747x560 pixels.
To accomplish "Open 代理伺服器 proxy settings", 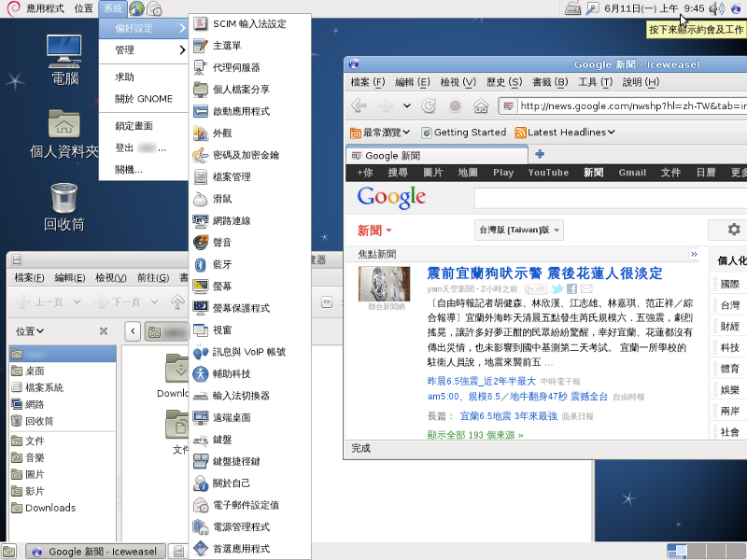I will point(250,67).
